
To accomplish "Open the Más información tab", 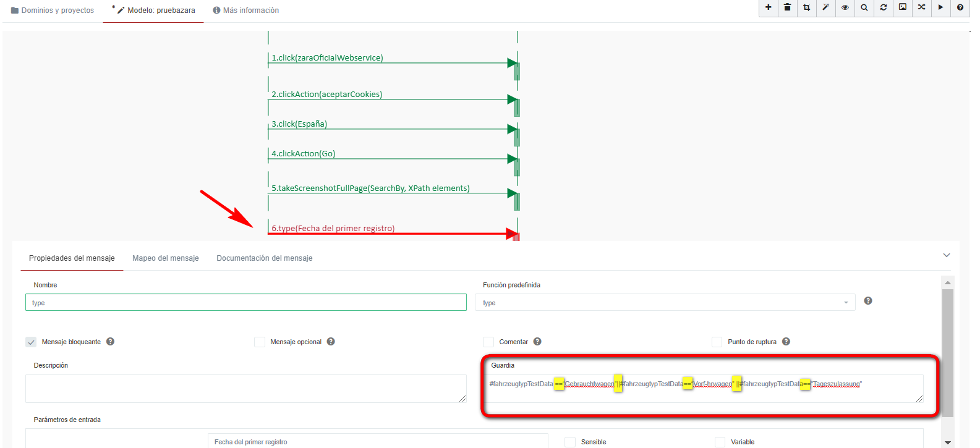I will 245,11.
